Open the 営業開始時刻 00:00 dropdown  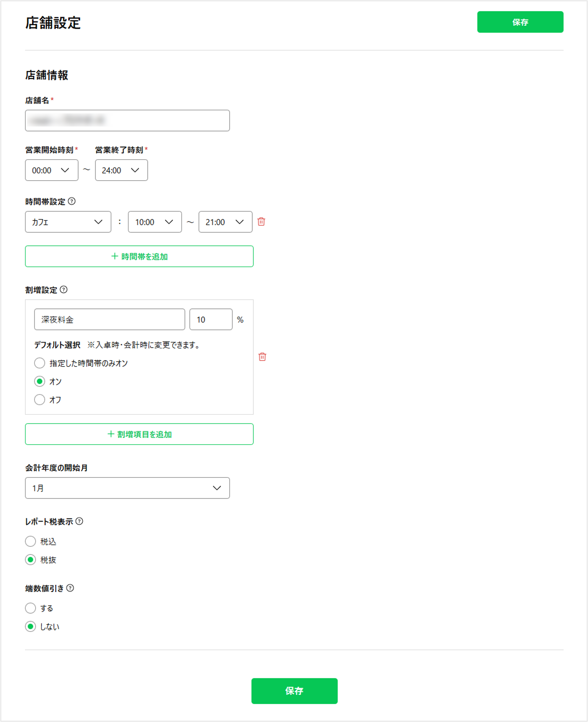[x=52, y=170]
